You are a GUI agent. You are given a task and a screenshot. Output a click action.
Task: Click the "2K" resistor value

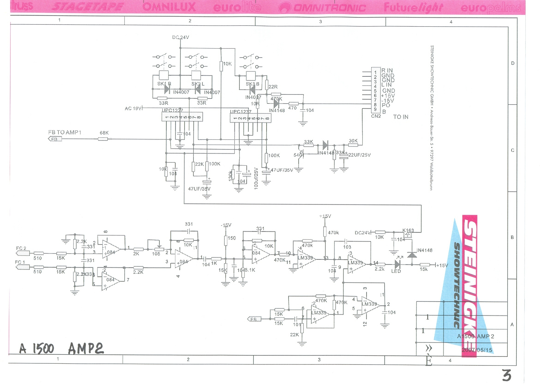tap(136, 254)
